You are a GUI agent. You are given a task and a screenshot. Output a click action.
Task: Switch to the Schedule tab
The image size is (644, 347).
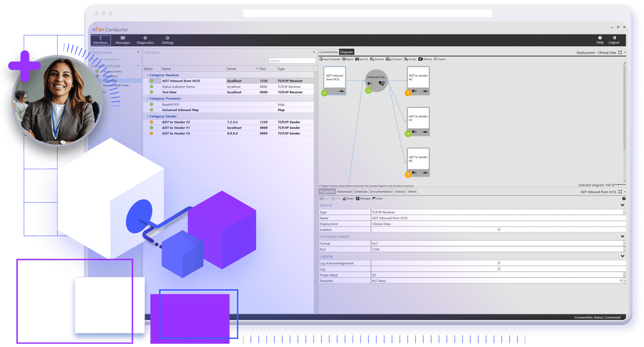pos(360,191)
